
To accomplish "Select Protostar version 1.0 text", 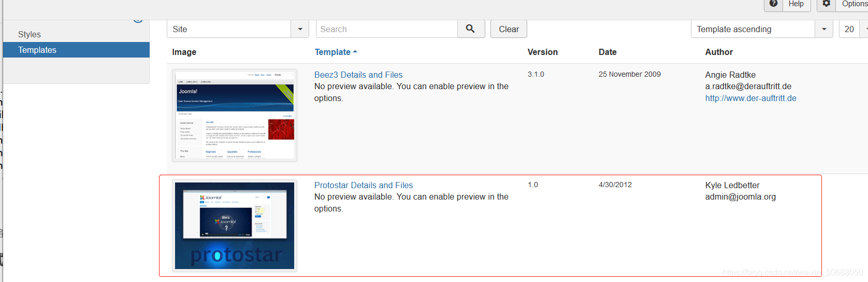I will click(x=533, y=185).
